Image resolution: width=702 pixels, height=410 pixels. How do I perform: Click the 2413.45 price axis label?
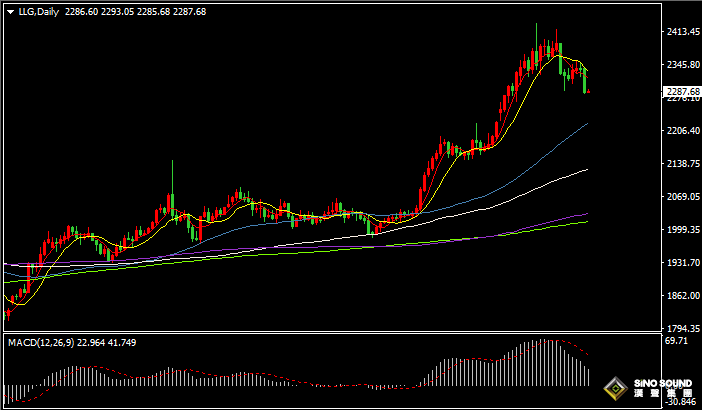click(680, 32)
